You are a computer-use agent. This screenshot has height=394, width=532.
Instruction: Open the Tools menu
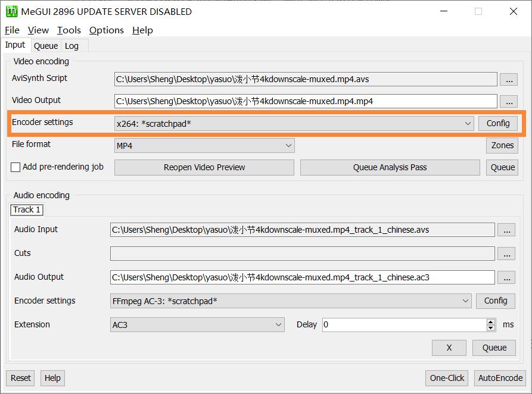point(69,30)
